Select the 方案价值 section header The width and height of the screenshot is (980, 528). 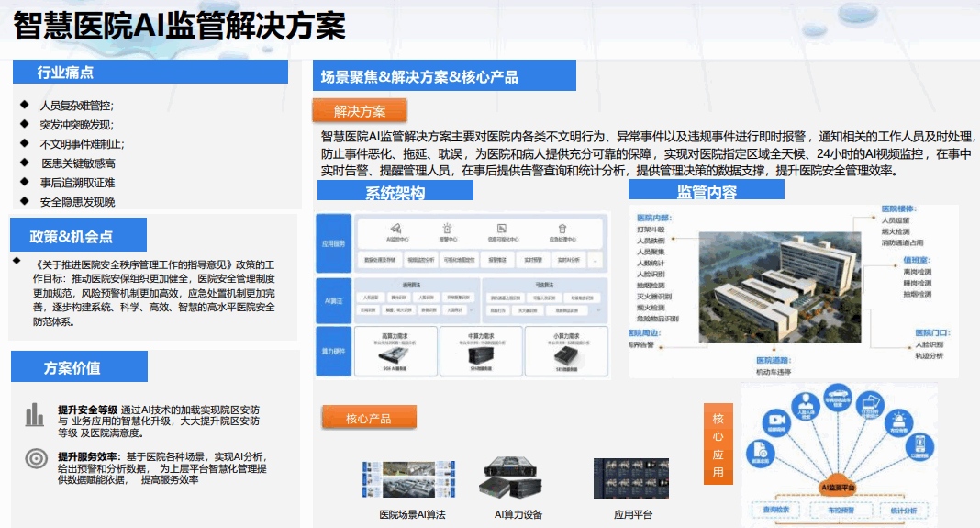point(72,367)
